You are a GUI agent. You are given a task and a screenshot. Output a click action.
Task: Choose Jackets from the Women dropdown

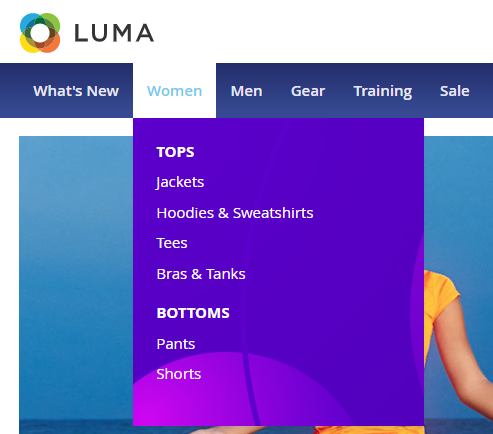[180, 182]
